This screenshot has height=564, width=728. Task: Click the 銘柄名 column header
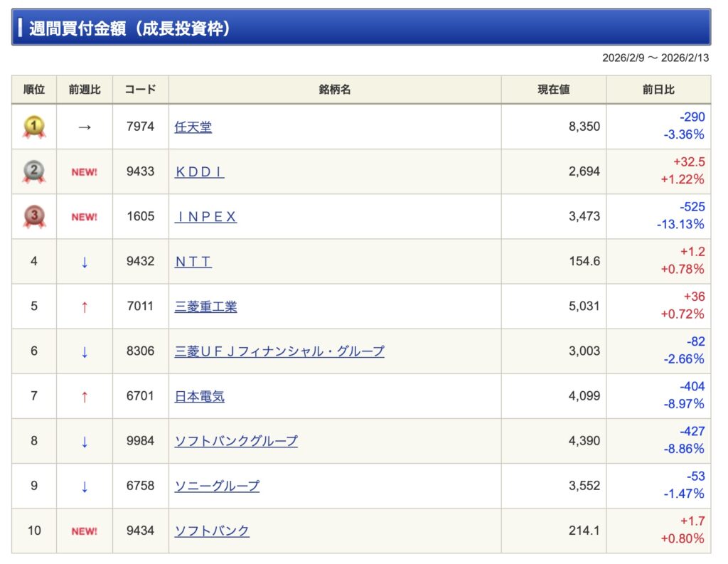click(x=335, y=90)
